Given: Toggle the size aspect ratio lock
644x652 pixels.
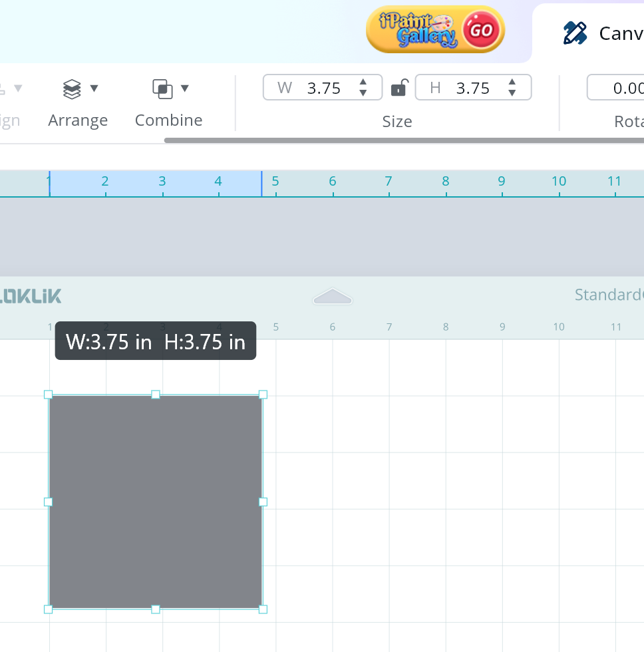Looking at the screenshot, I should (x=399, y=88).
